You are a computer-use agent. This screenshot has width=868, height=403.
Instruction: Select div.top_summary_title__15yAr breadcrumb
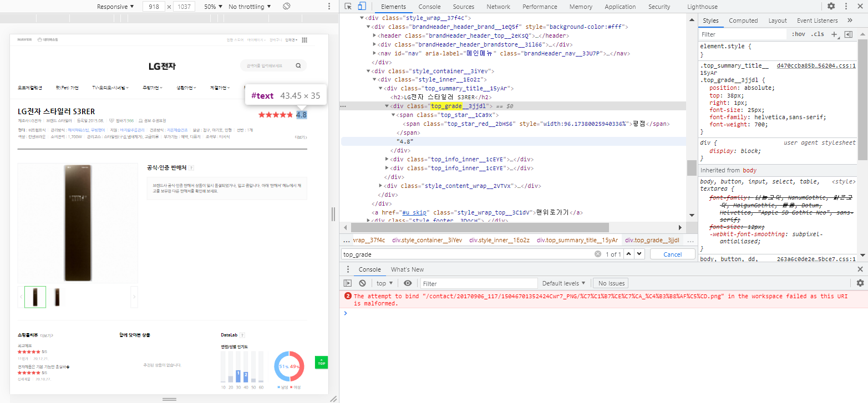tap(577, 240)
